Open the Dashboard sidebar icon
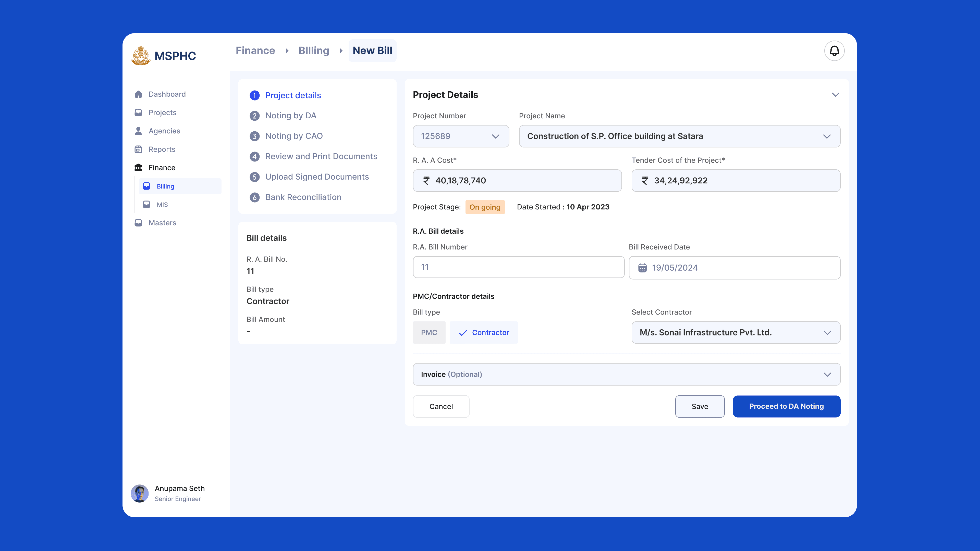 coord(139,94)
